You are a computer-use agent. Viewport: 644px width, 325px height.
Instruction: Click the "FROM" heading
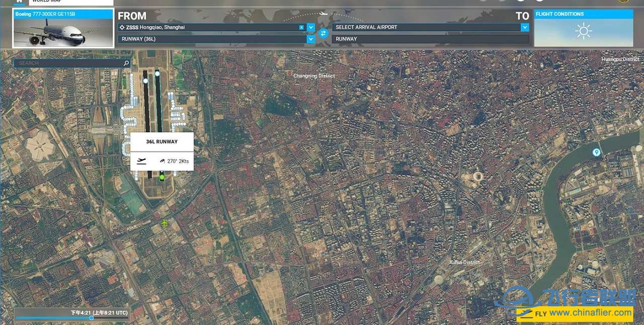point(132,16)
